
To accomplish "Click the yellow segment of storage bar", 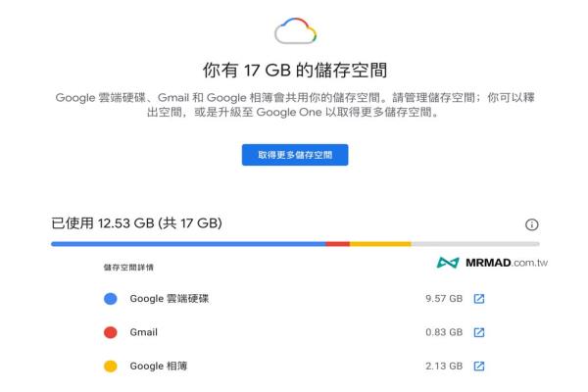I will pyautogui.click(x=380, y=244).
